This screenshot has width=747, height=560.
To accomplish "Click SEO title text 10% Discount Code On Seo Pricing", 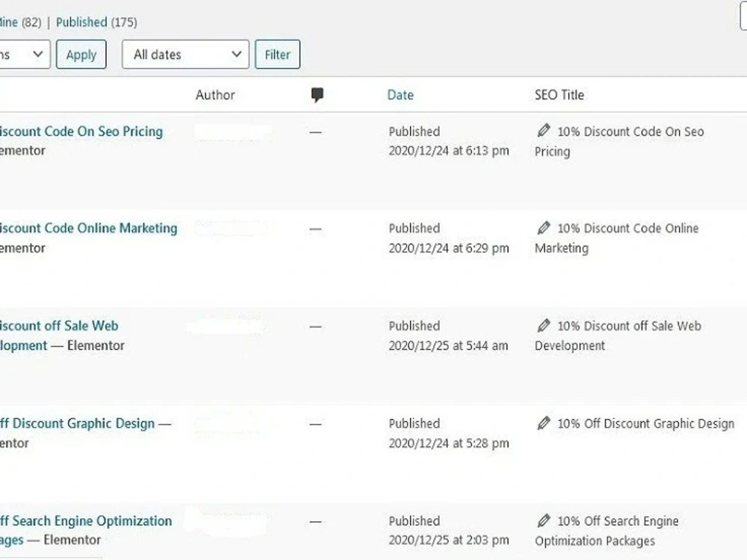I will tap(619, 141).
